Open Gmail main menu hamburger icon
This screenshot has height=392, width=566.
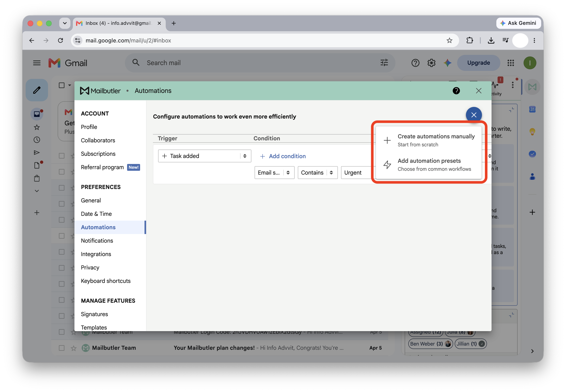click(x=37, y=63)
